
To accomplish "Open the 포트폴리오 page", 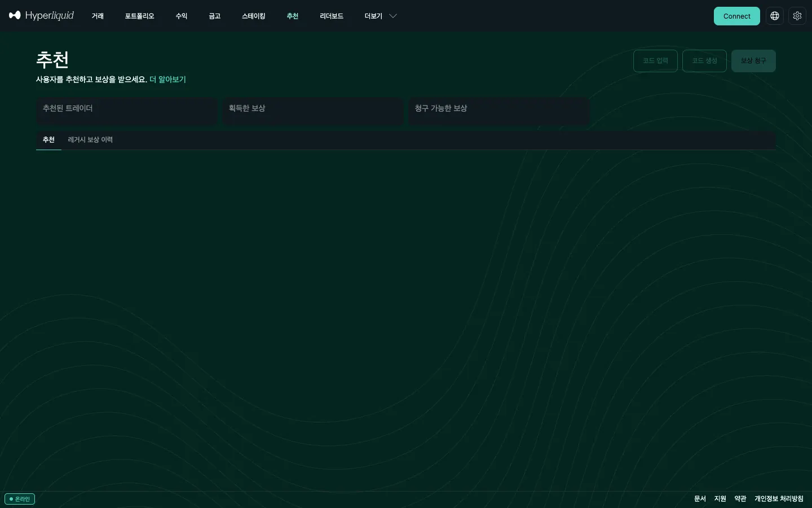I will (139, 16).
